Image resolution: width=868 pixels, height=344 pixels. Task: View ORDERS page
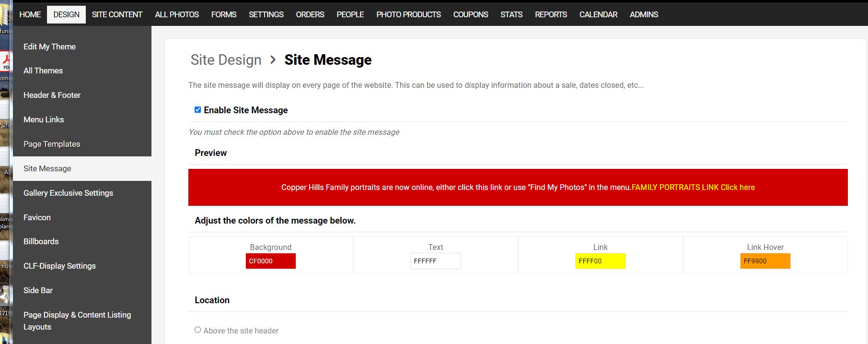[x=310, y=14]
